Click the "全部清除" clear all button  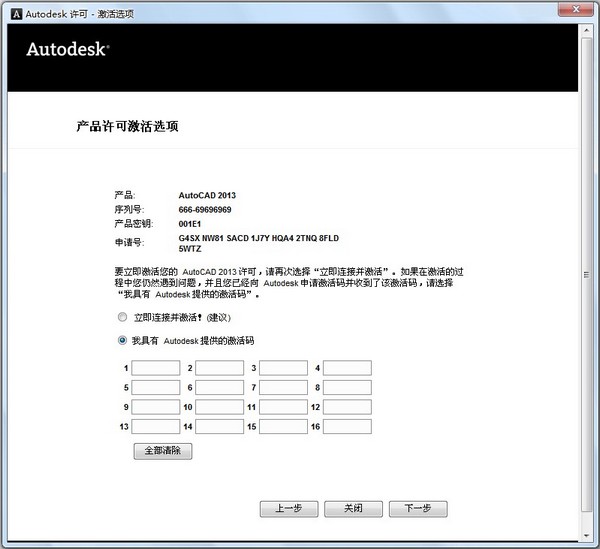pos(163,451)
